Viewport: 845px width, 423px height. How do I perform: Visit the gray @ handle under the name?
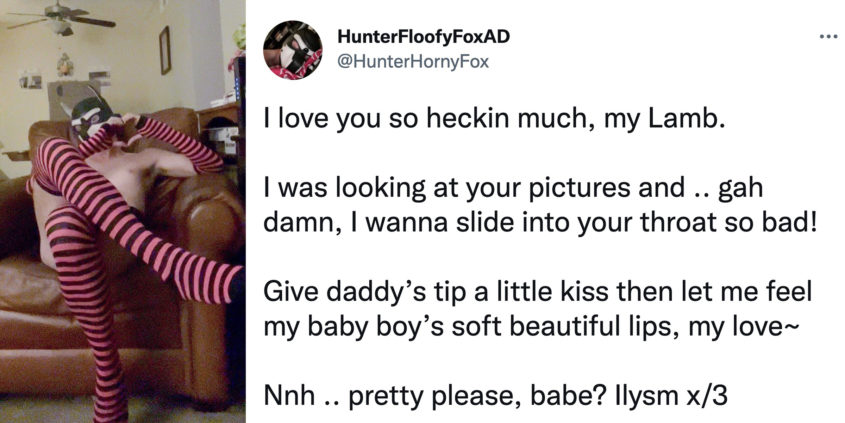point(413,62)
